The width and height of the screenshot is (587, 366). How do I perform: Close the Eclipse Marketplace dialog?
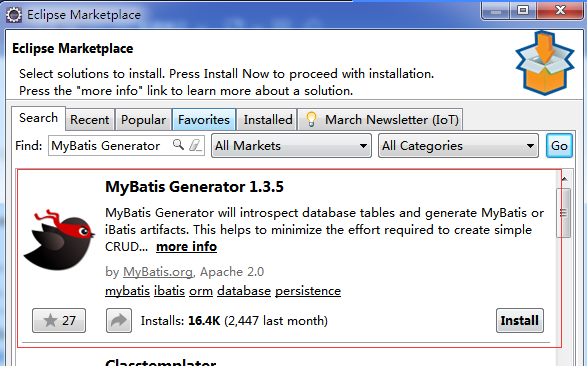(x=560, y=10)
